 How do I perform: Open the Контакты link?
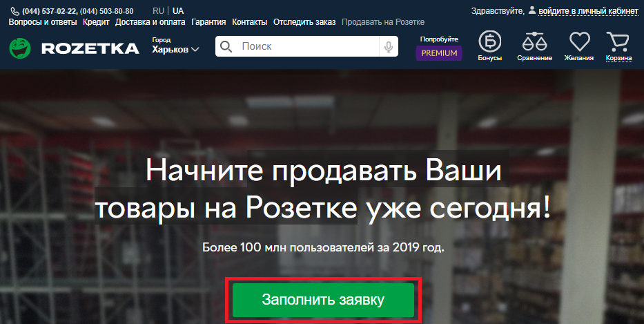(x=249, y=22)
